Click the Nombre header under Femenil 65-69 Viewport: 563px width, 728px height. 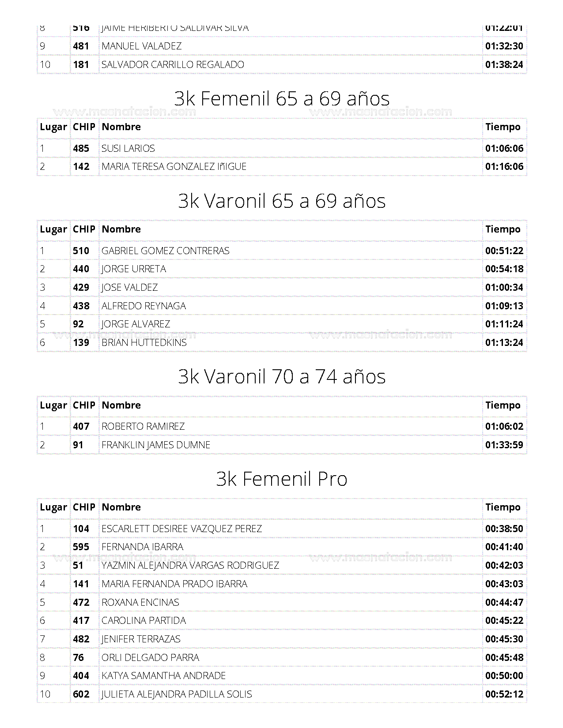121,127
